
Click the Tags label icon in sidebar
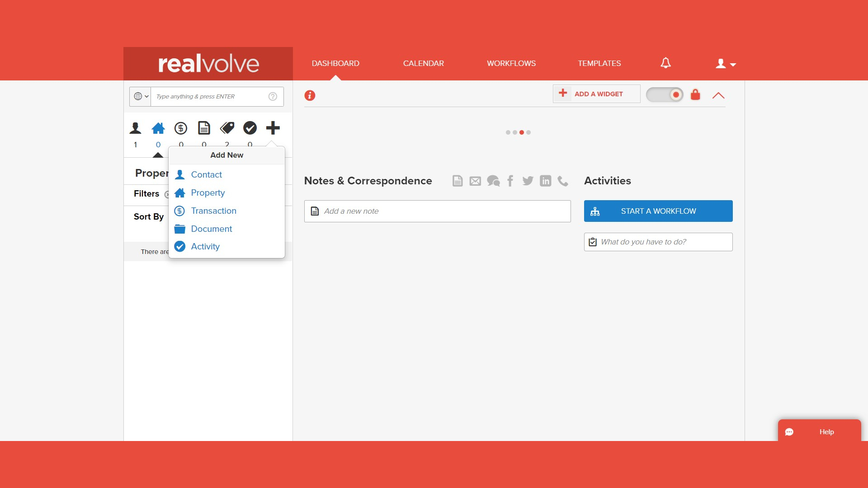click(x=227, y=128)
